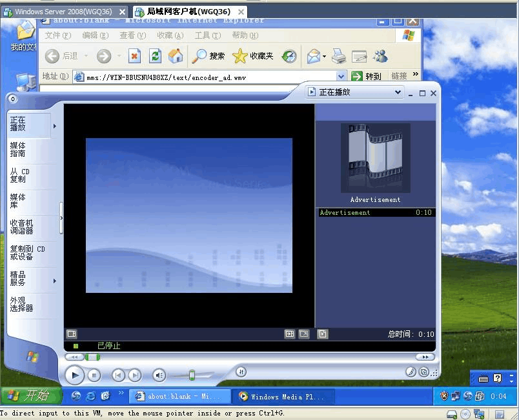Toggle the playlist pane view button
The height and width of the screenshot is (420, 519).
point(323,334)
